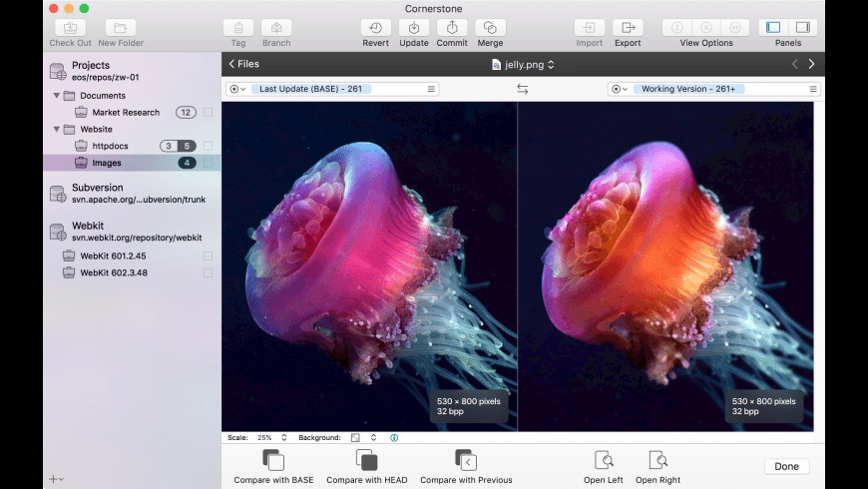The image size is (868, 489).
Task: Click Open Left
Action: (x=604, y=467)
